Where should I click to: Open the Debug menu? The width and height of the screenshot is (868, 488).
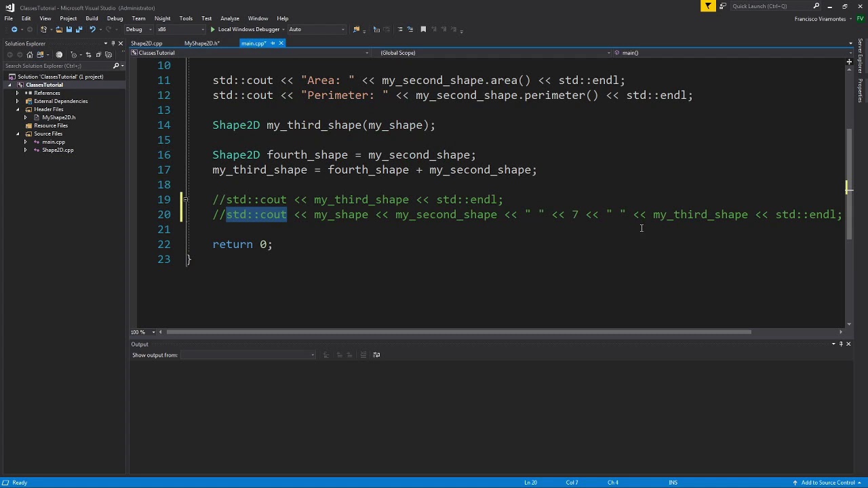[115, 18]
